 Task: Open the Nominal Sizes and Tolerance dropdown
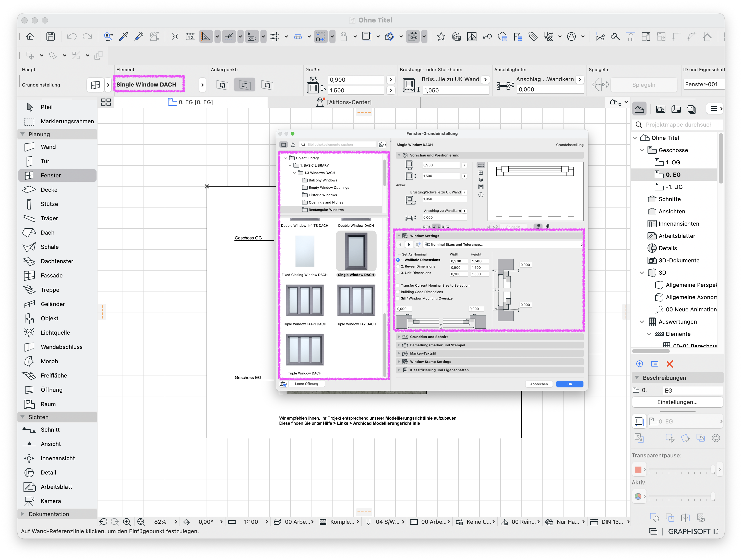tap(503, 245)
